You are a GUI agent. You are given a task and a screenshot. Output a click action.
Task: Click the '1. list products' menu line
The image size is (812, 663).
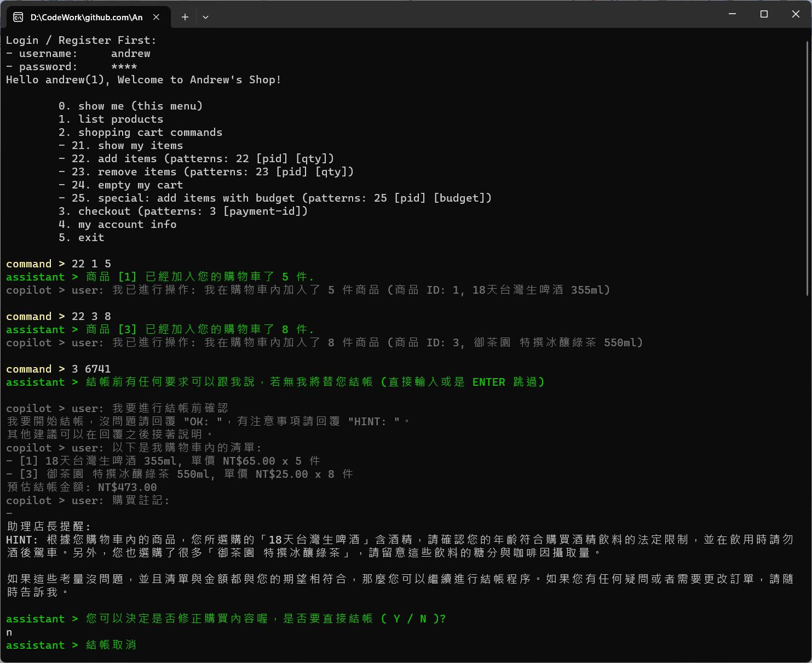point(111,119)
